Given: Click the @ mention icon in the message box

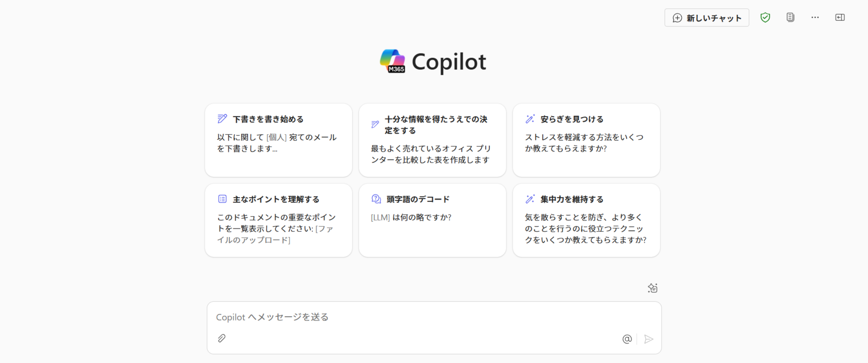Looking at the screenshot, I should coord(627,339).
